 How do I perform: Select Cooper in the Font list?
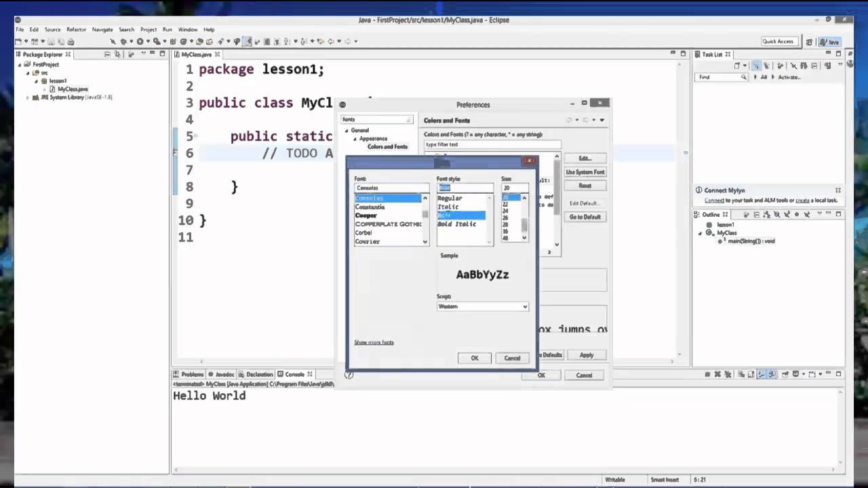pyautogui.click(x=366, y=216)
